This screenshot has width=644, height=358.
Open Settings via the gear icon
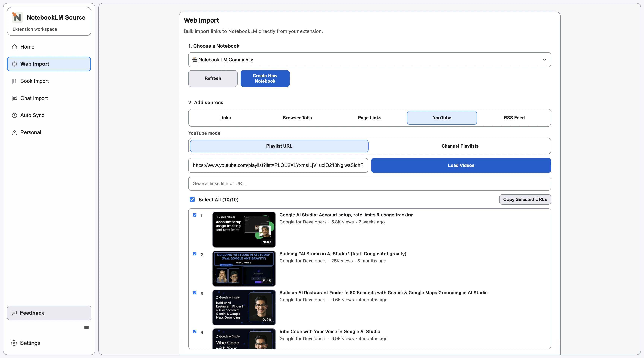tap(14, 343)
